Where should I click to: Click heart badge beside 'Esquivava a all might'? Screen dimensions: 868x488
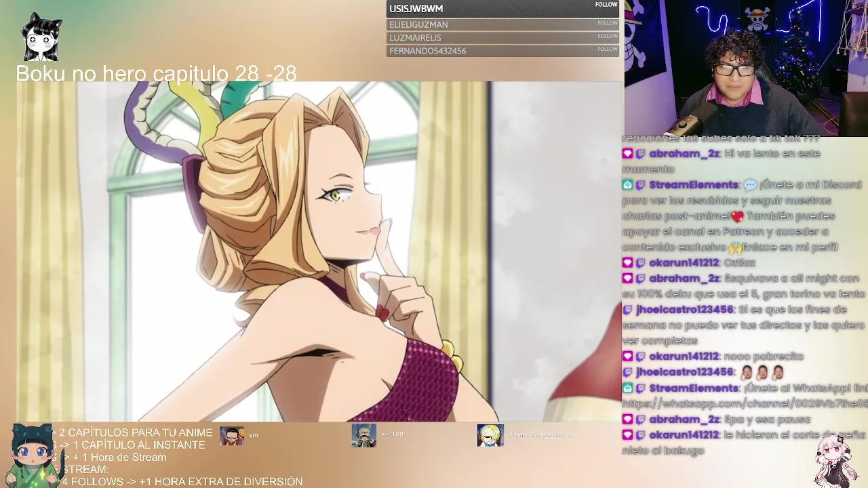click(627, 279)
